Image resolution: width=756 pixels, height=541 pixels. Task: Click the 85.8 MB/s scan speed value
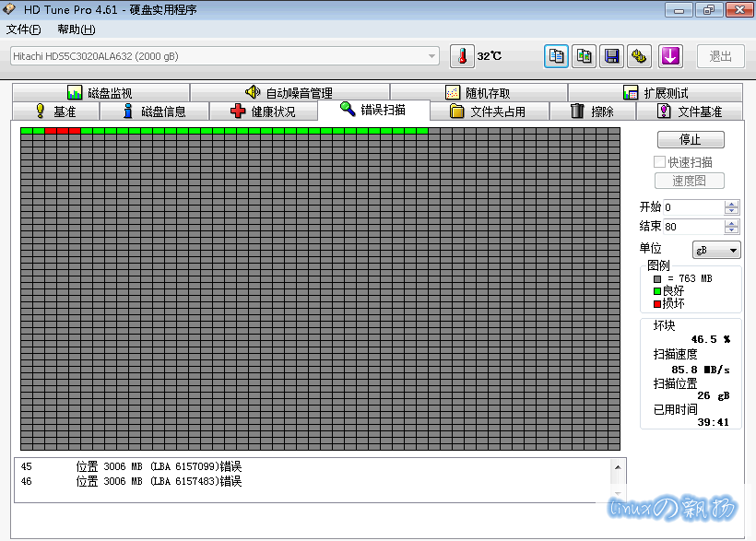pyautogui.click(x=700, y=370)
